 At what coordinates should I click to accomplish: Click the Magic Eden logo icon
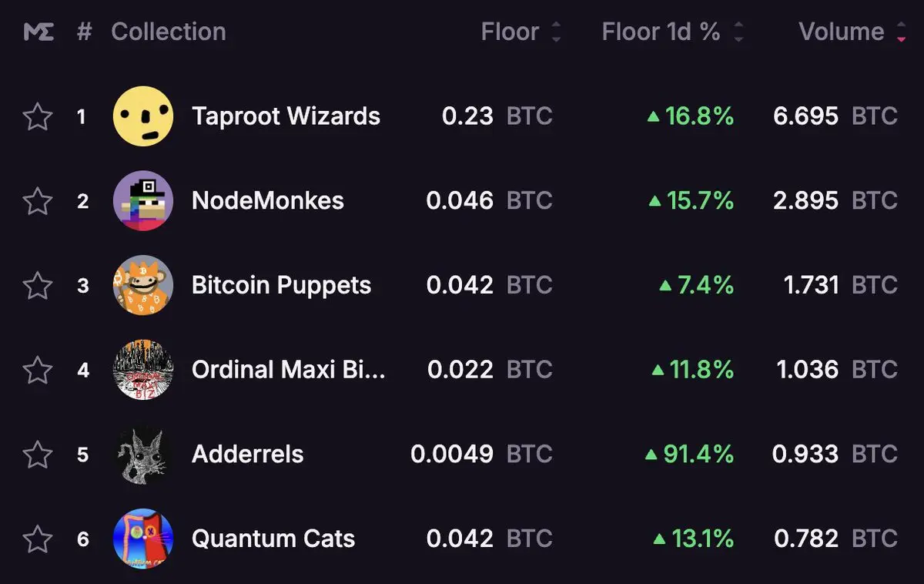38,32
